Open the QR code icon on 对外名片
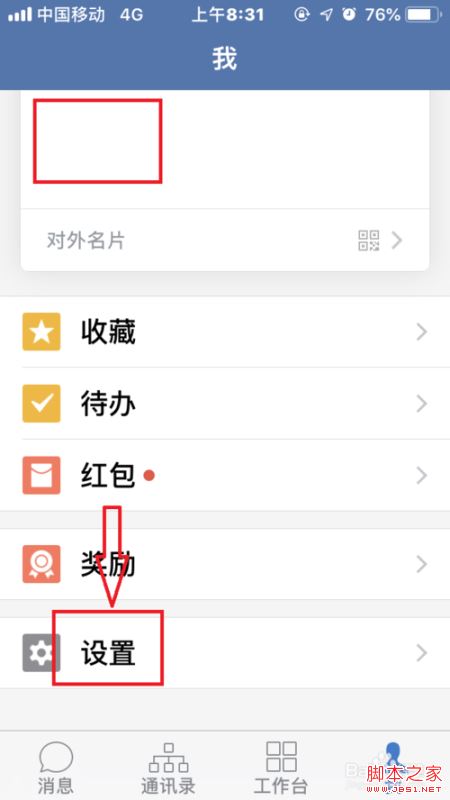The height and width of the screenshot is (800, 450). (369, 240)
